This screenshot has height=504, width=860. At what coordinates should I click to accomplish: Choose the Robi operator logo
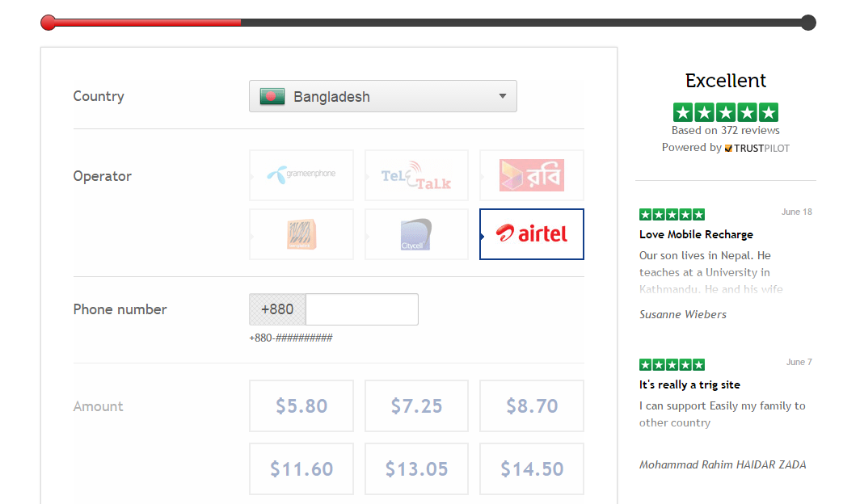click(x=532, y=175)
